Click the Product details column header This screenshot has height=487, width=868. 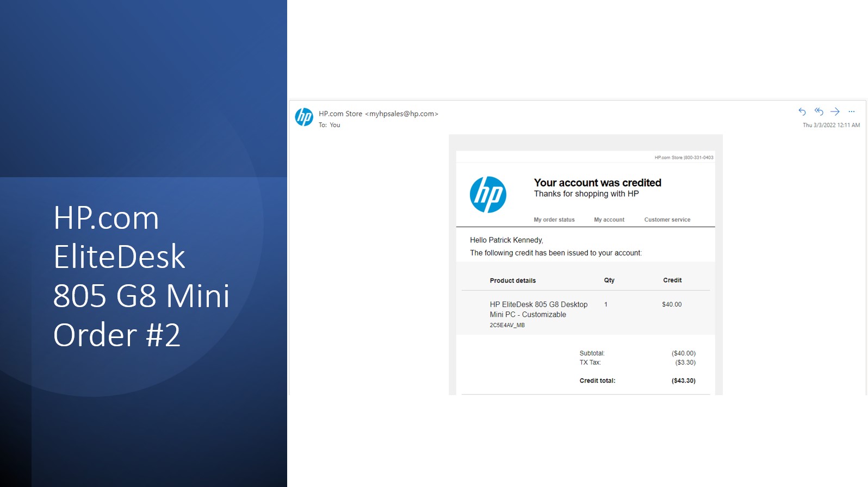point(513,280)
